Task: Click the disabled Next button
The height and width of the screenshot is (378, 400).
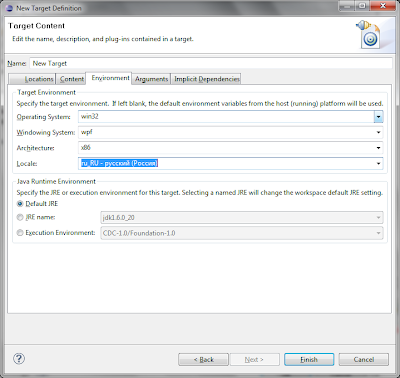Action: coord(254,359)
